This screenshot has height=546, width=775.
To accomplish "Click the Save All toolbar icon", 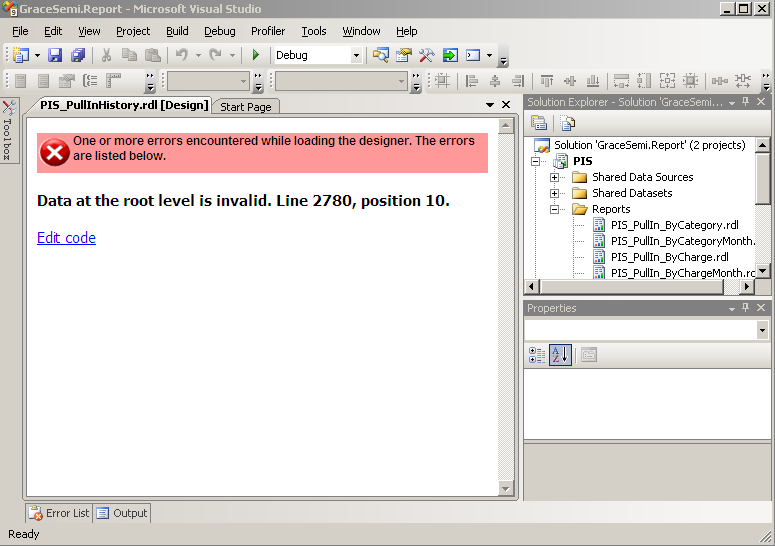I will pyautogui.click(x=77, y=56).
